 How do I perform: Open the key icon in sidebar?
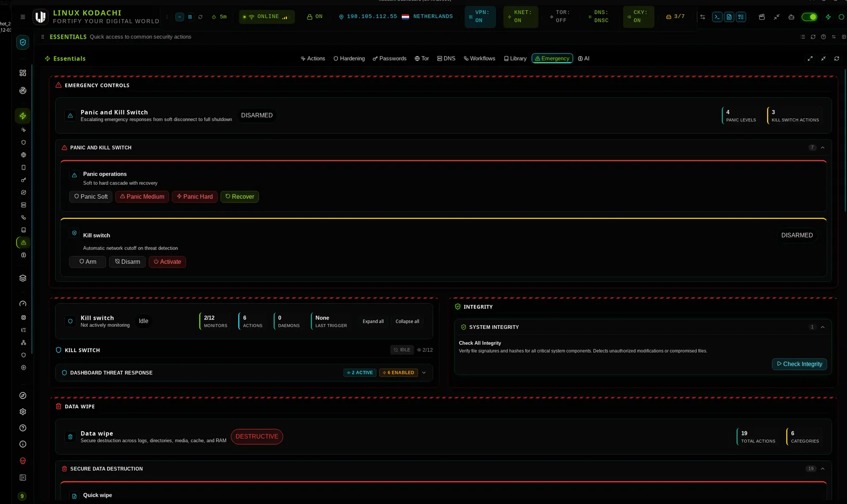[x=23, y=180]
